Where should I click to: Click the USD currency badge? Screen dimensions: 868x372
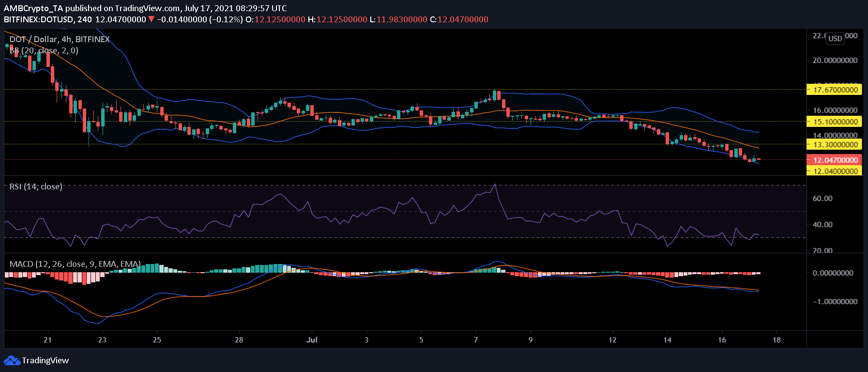click(835, 38)
